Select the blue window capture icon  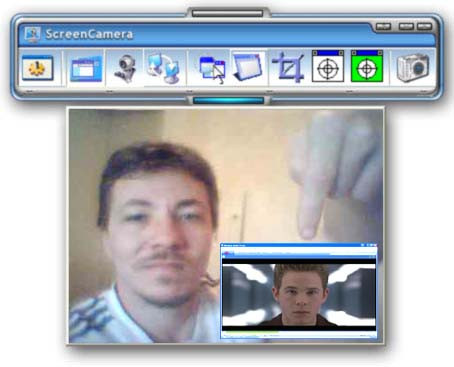(x=86, y=69)
